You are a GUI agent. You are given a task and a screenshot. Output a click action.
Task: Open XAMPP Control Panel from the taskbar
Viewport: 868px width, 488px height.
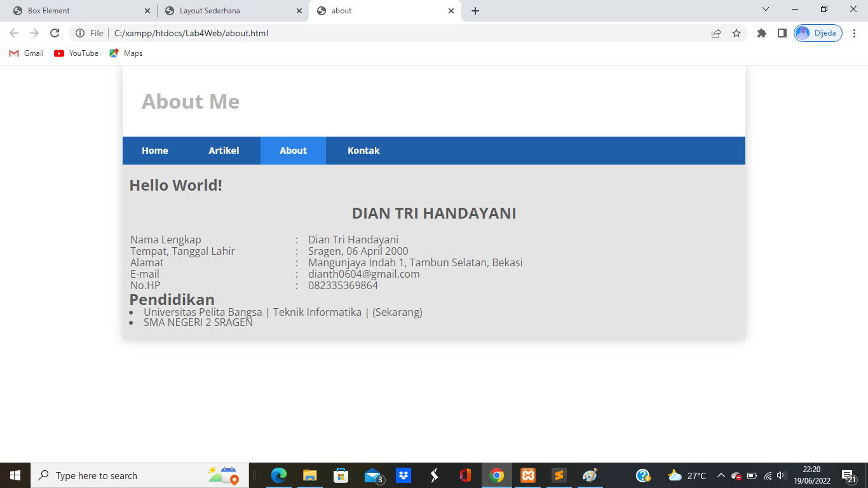coord(527,475)
